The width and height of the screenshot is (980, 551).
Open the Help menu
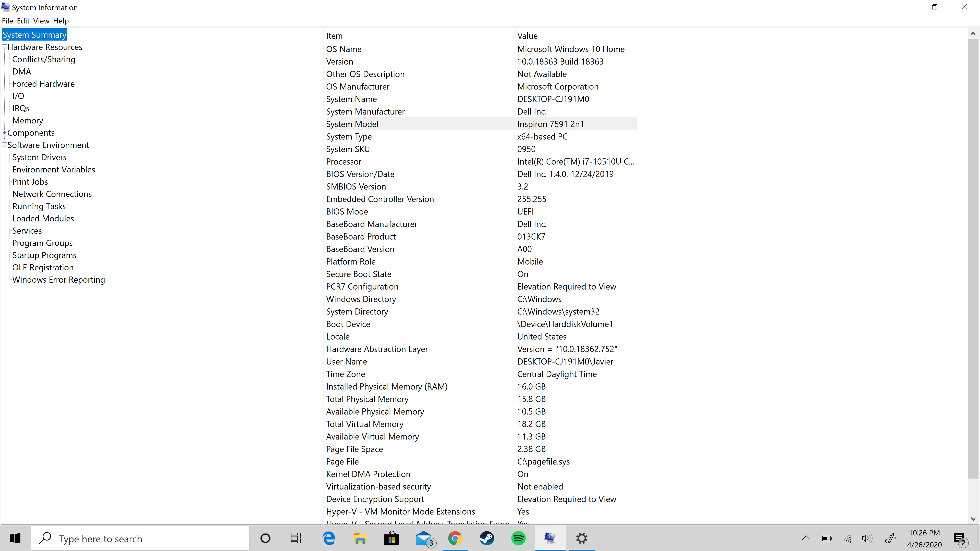click(61, 21)
